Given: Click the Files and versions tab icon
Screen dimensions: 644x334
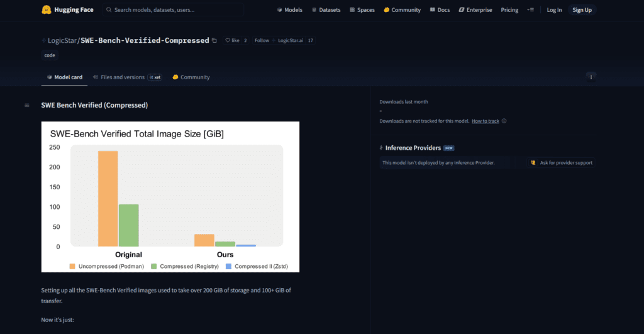Looking at the screenshot, I should (x=96, y=77).
